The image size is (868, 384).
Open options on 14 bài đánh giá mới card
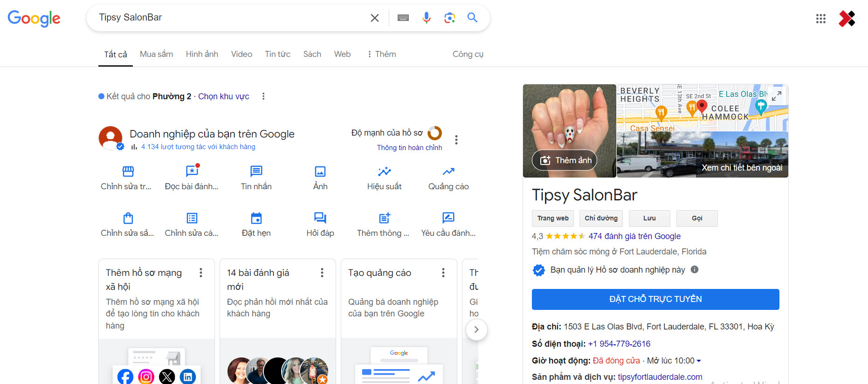coord(322,273)
